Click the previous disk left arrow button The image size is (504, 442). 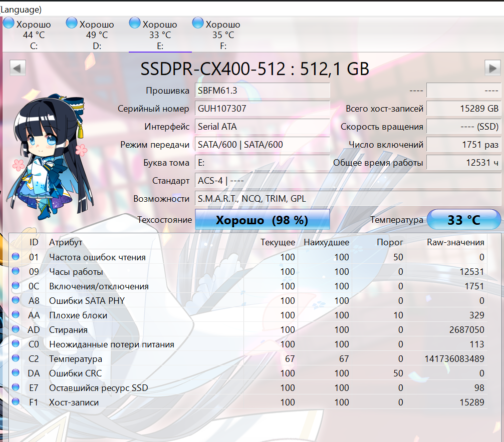18,68
